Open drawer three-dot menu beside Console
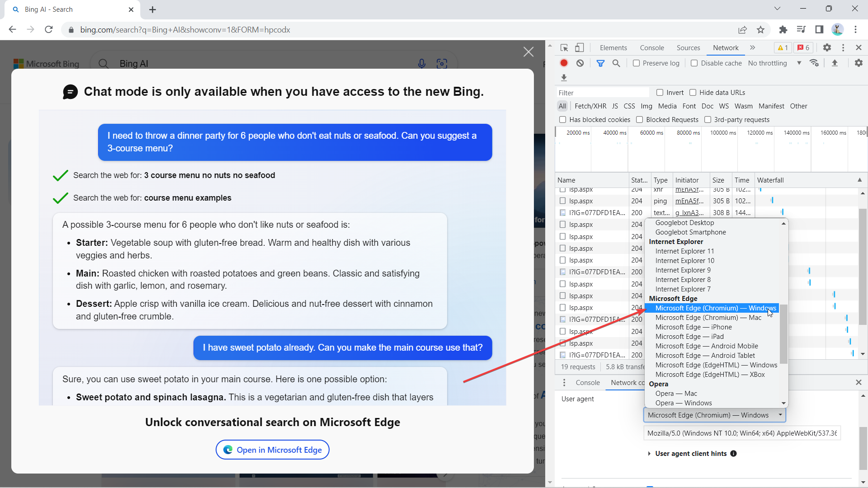Viewport: 868px width, 488px height. point(564,383)
